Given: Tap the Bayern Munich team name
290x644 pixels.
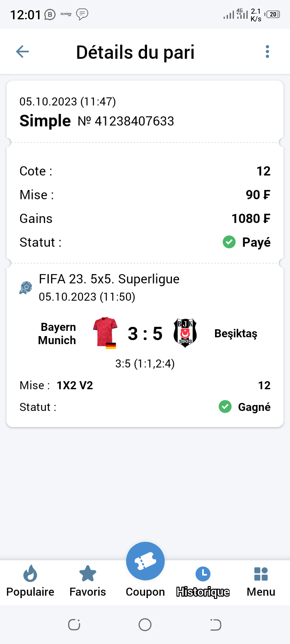Looking at the screenshot, I should coord(57,334).
